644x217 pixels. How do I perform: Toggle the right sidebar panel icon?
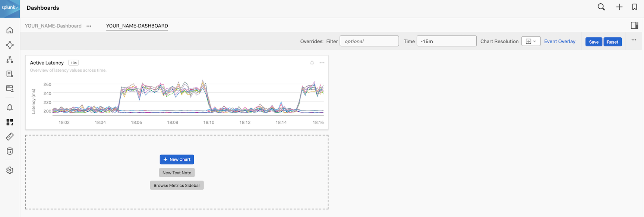click(x=634, y=25)
